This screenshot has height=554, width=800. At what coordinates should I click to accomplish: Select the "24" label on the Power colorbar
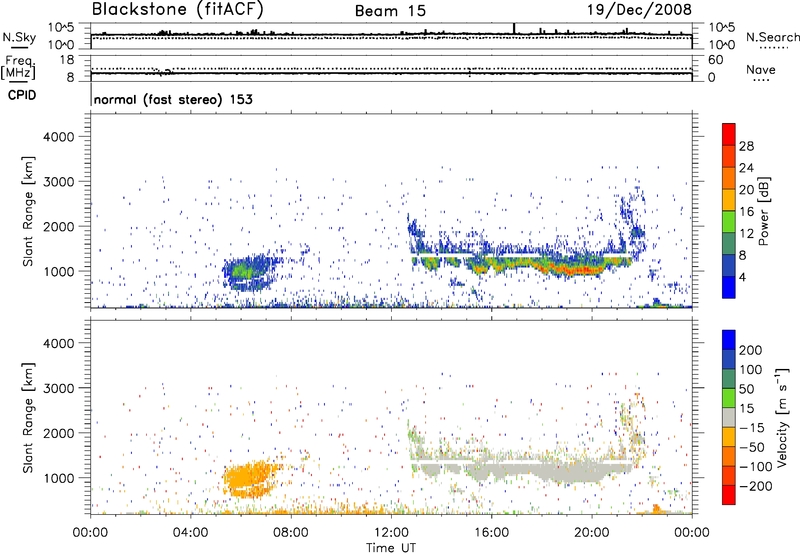click(746, 168)
